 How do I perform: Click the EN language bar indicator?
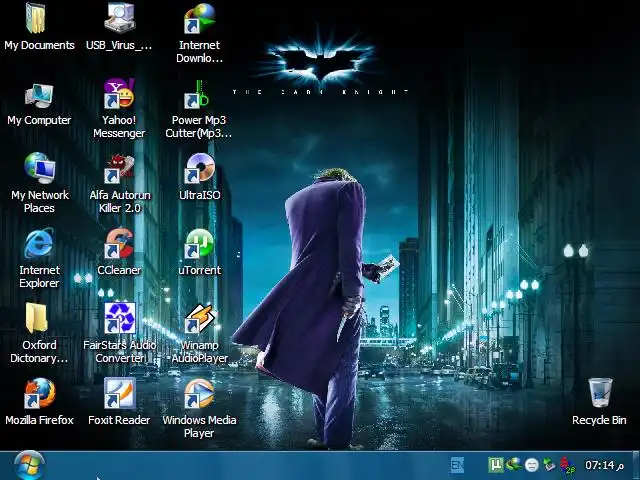[457, 465]
